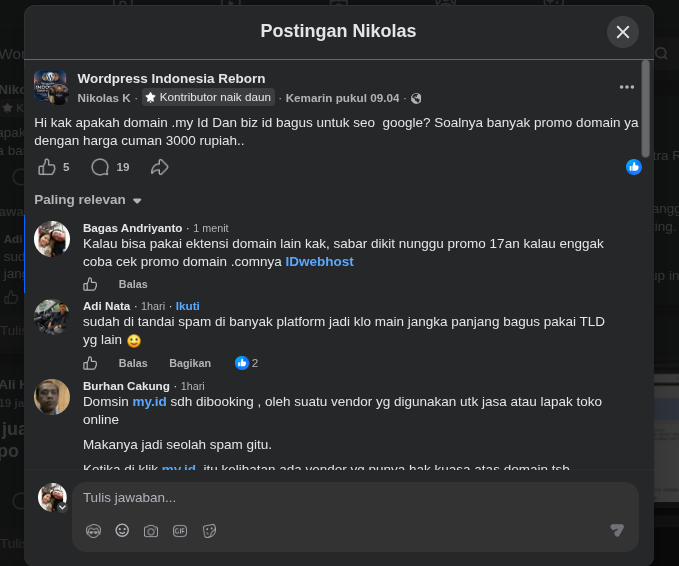Open the comments bubble showing 19
The height and width of the screenshot is (566, 679).
point(100,167)
